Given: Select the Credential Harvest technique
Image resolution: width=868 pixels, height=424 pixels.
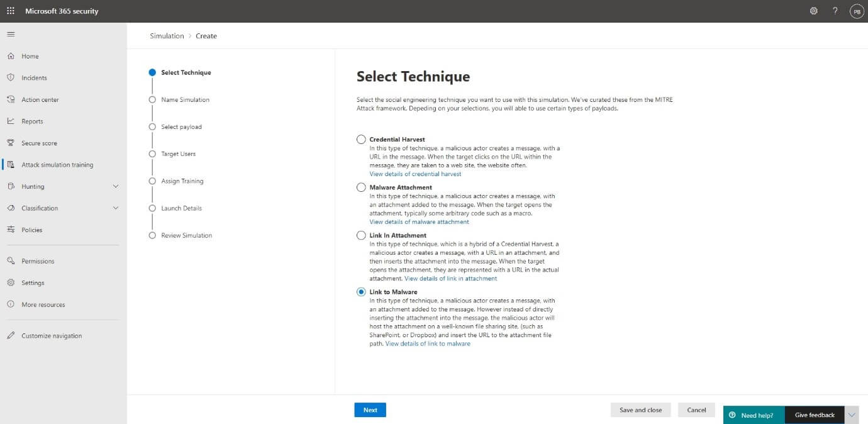Looking at the screenshot, I should click(x=361, y=140).
